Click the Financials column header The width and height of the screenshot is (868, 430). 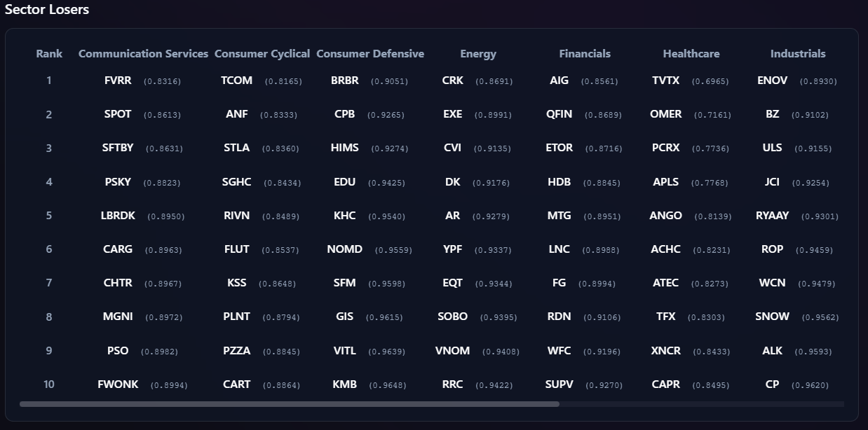pos(585,54)
